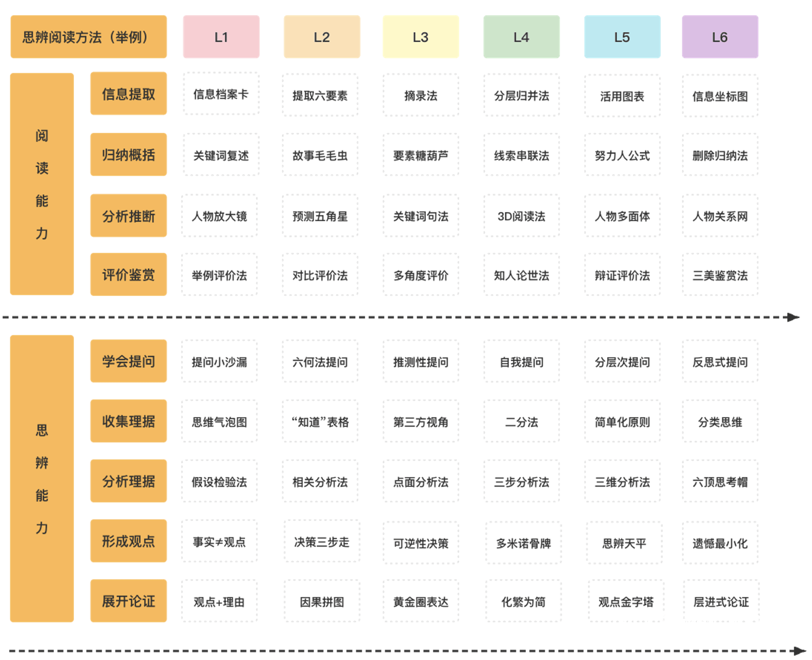Viewport: 812px width, 660px height.
Task: Select the green L4 level header
Action: click(x=521, y=37)
